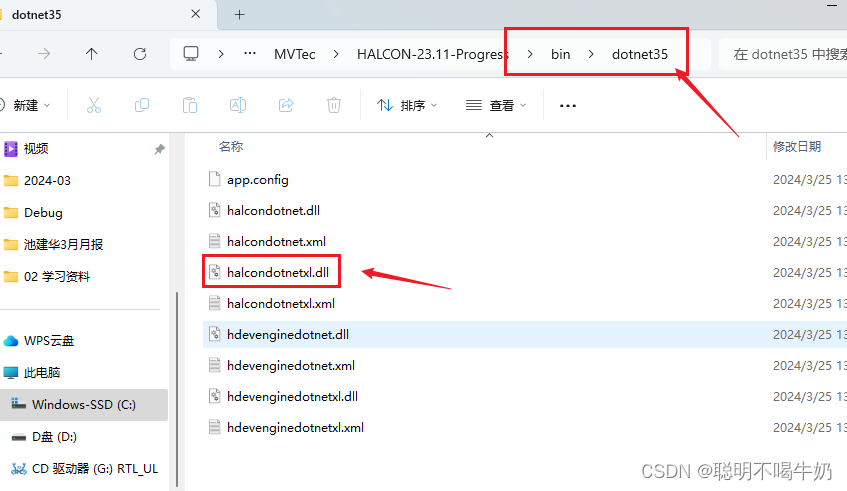Click the app.config file icon
Image resolution: width=847 pixels, height=491 pixels.
[x=214, y=179]
